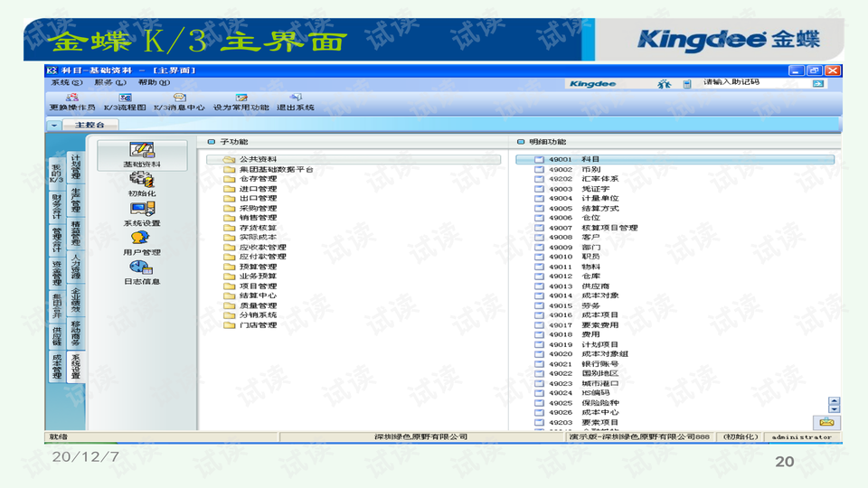Select the 初始化 gears icon

(142, 180)
